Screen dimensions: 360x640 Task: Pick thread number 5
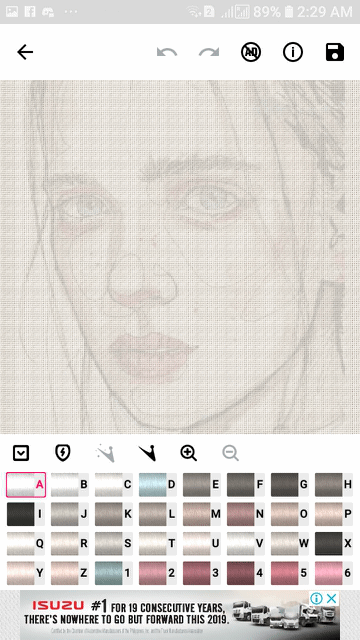click(290, 573)
